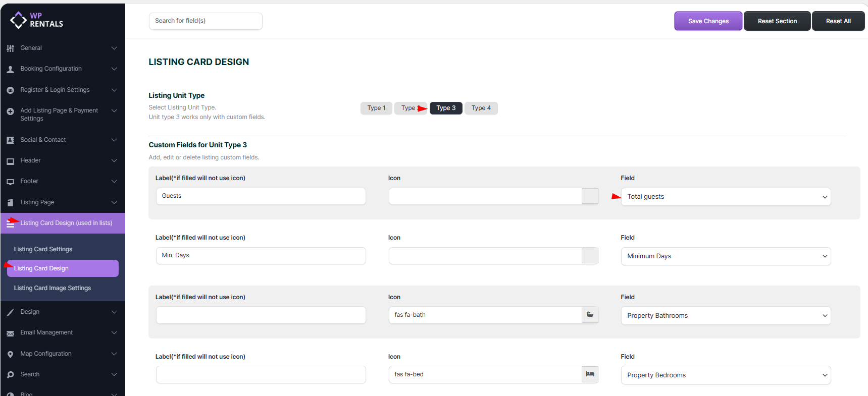868x396 pixels.
Task: Click the Map Configuration pin icon
Action: tap(10, 354)
